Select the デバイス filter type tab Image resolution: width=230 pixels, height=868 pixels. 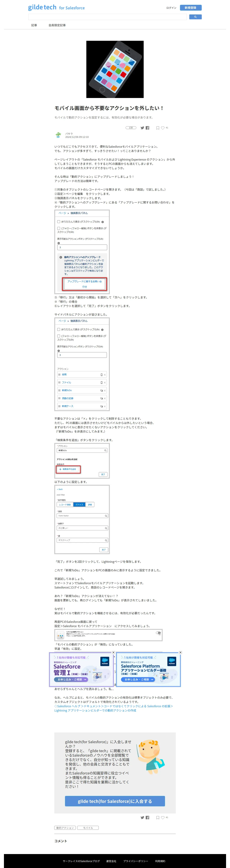click(79, 505)
